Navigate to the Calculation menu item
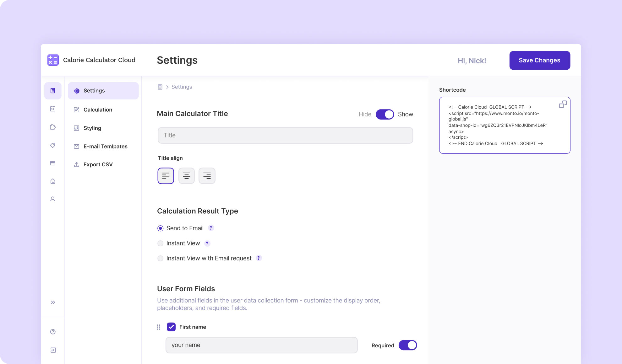The height and width of the screenshot is (364, 622). 98,109
